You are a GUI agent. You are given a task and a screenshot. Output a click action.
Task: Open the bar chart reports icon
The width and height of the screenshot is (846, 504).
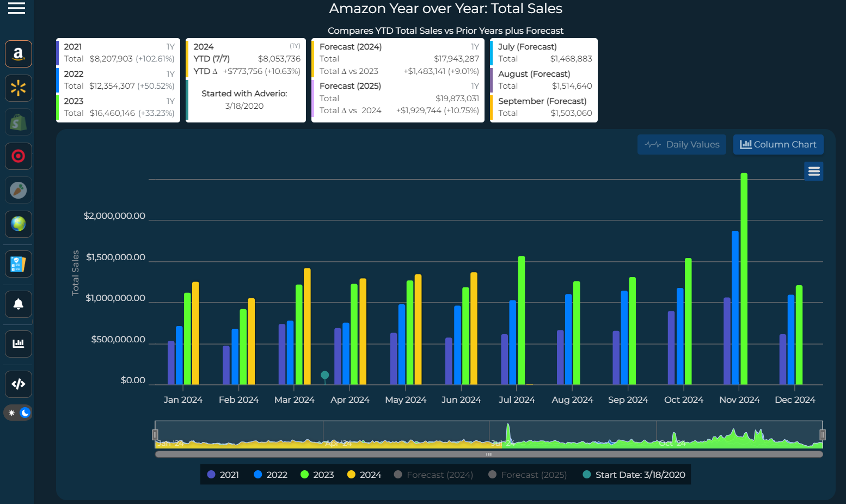point(19,343)
